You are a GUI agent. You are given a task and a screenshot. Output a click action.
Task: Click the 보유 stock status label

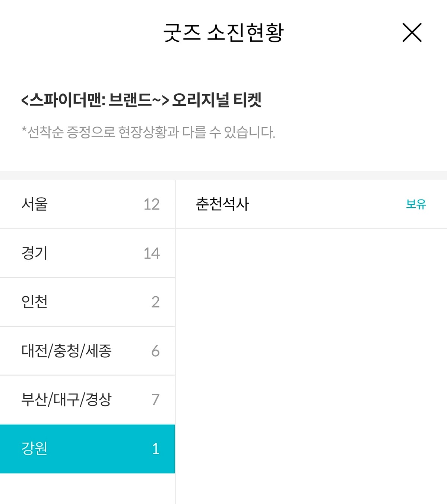(x=416, y=204)
